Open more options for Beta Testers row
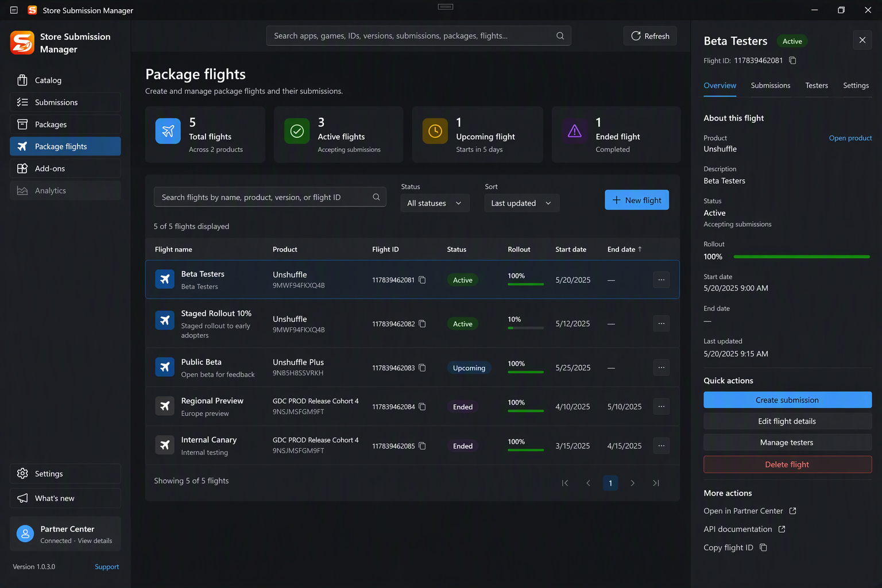The height and width of the screenshot is (588, 882). point(661,280)
